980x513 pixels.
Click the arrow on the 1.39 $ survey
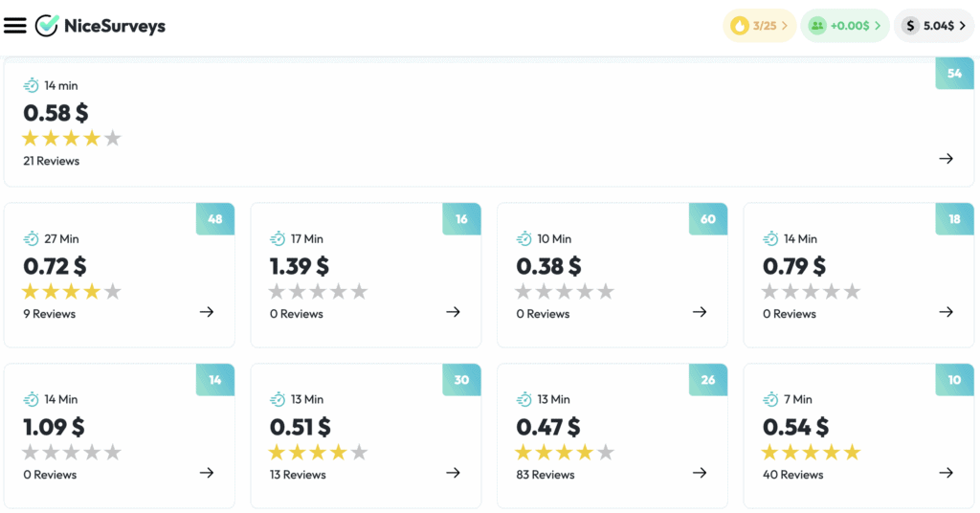(454, 312)
